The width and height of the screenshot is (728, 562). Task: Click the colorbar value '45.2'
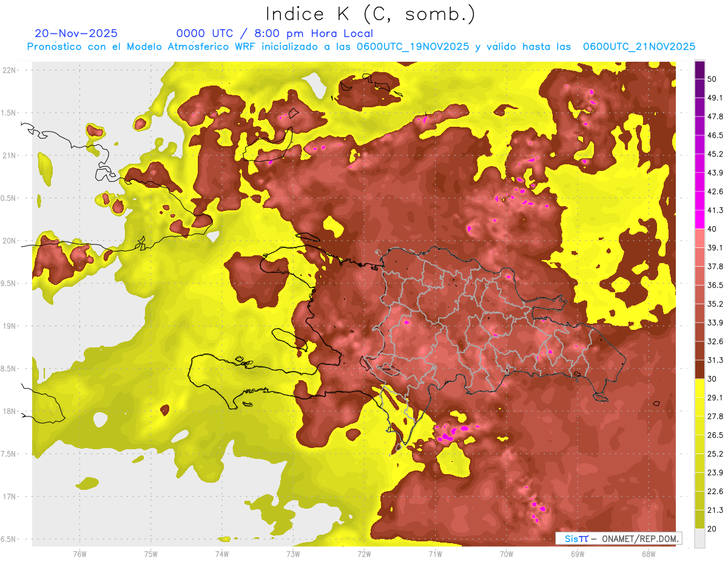point(715,154)
